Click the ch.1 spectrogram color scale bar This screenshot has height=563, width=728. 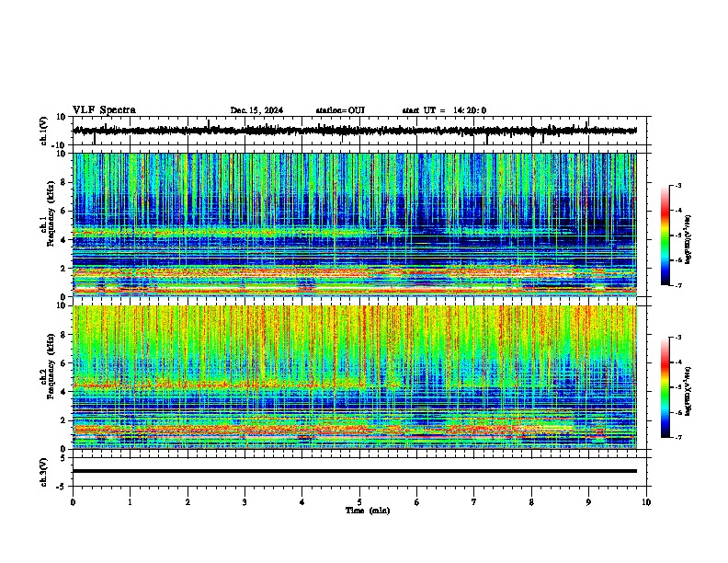[x=665, y=236]
